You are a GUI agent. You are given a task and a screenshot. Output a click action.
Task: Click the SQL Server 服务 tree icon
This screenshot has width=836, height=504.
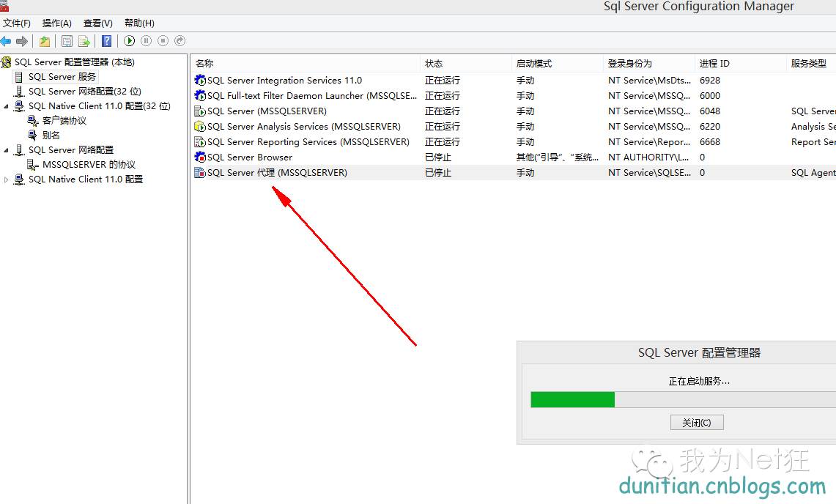tap(18, 77)
